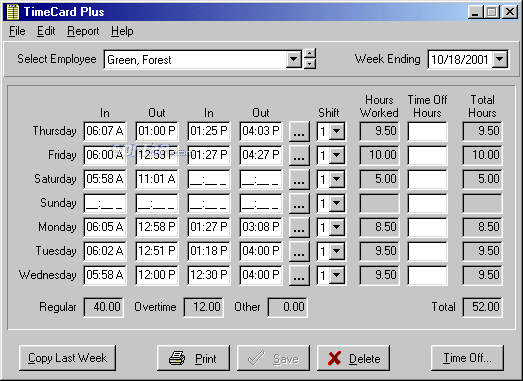
Task: Click weekly Total value 52.00
Action: [x=482, y=307]
